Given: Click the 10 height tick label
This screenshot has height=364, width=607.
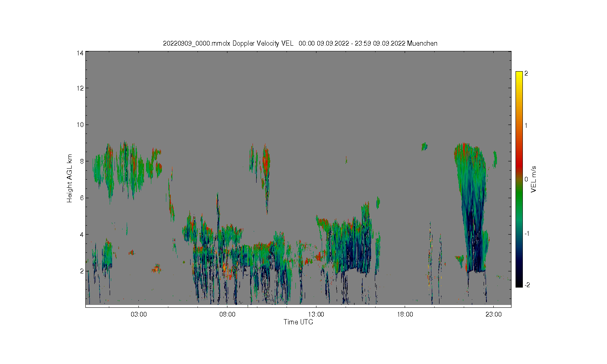Looking at the screenshot, I should pos(80,125).
